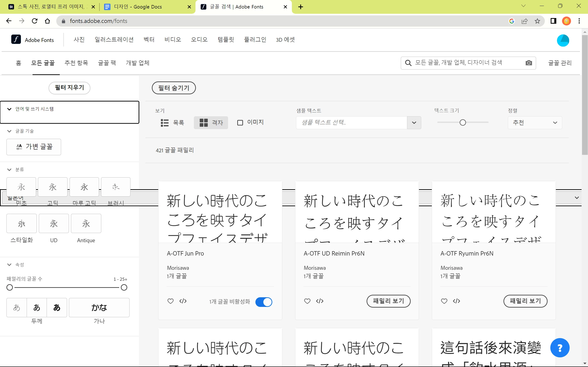Open the 정렬 추천 sort dropdown
588x367 pixels.
(534, 122)
